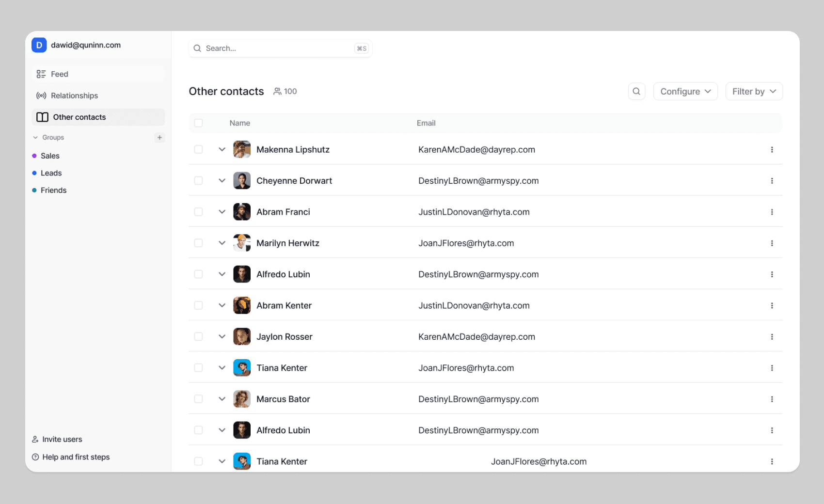Check the Abram Franci row checkbox
The height and width of the screenshot is (504, 824).
click(x=198, y=212)
